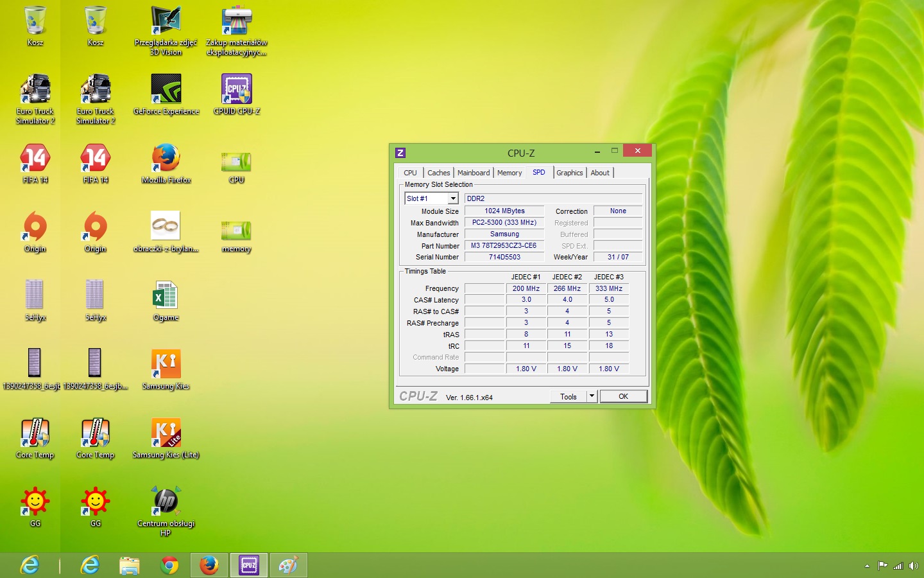The height and width of the screenshot is (578, 924).
Task: Open the GeForce Experience desktop icon
Action: (166, 90)
